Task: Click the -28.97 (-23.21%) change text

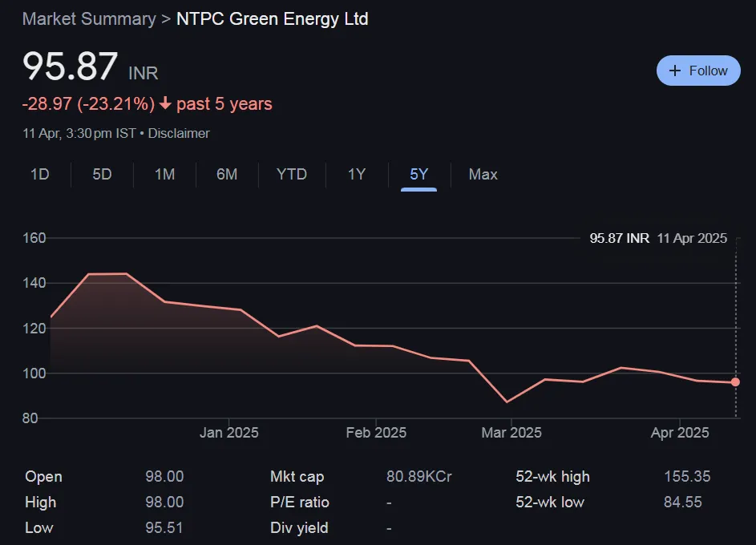Action: (89, 103)
